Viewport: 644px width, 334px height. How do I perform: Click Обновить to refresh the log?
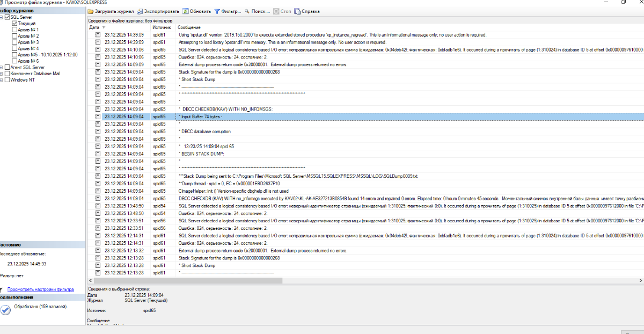[197, 11]
